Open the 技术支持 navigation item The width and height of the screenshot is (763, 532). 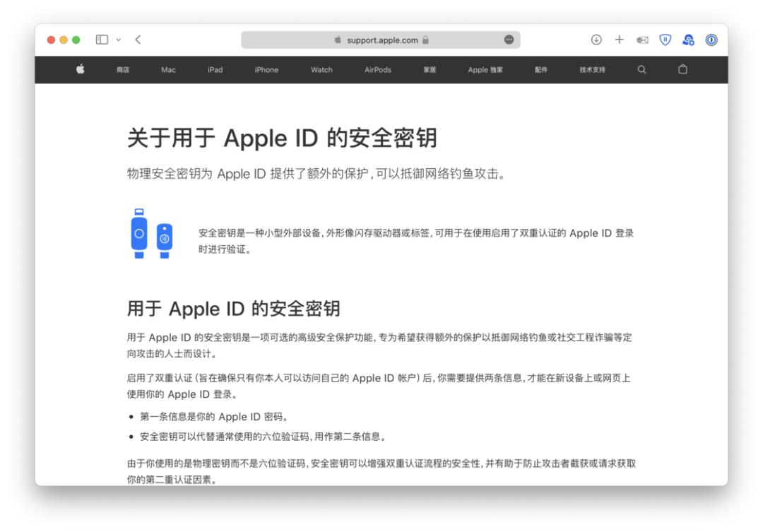pyautogui.click(x=592, y=70)
